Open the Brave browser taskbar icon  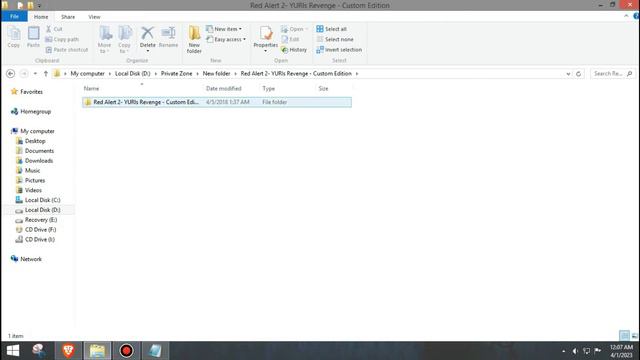pos(68,351)
